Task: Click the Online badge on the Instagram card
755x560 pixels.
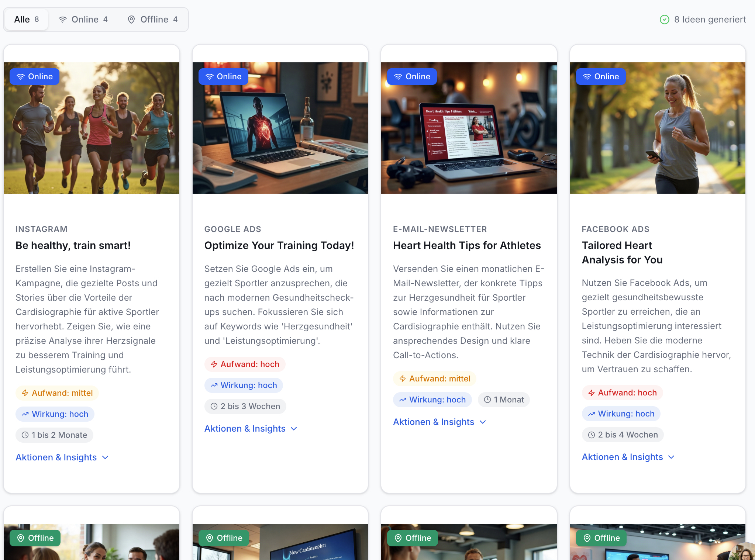Action: (34, 76)
